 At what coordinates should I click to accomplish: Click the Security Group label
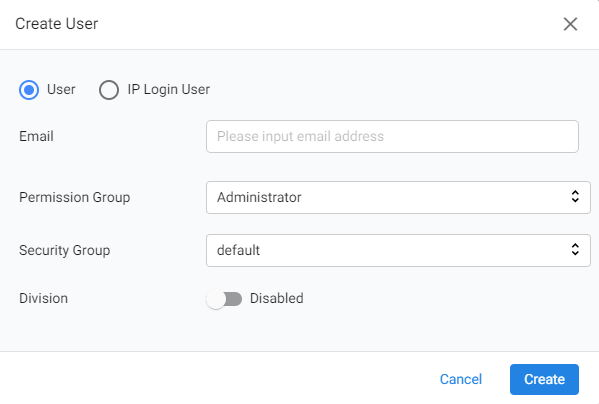pyautogui.click(x=65, y=251)
